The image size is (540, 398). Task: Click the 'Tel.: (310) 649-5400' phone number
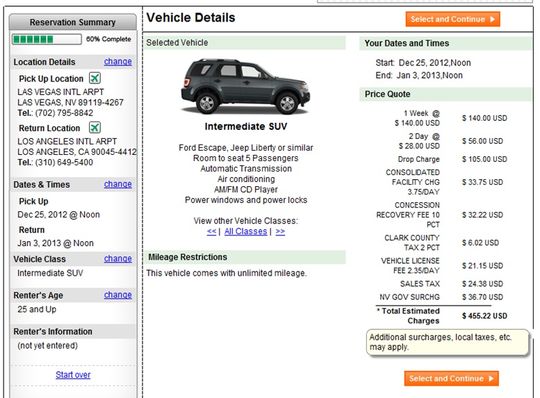55,162
